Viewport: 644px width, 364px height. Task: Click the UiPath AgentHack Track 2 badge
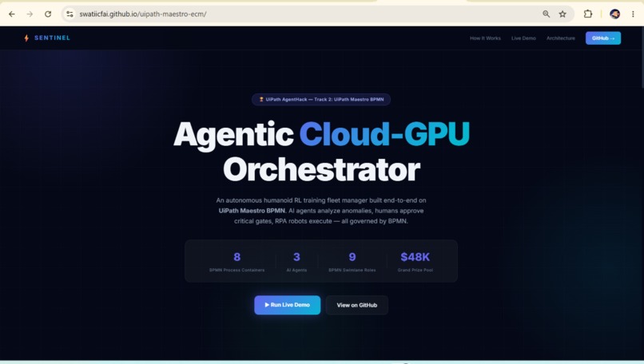click(321, 99)
